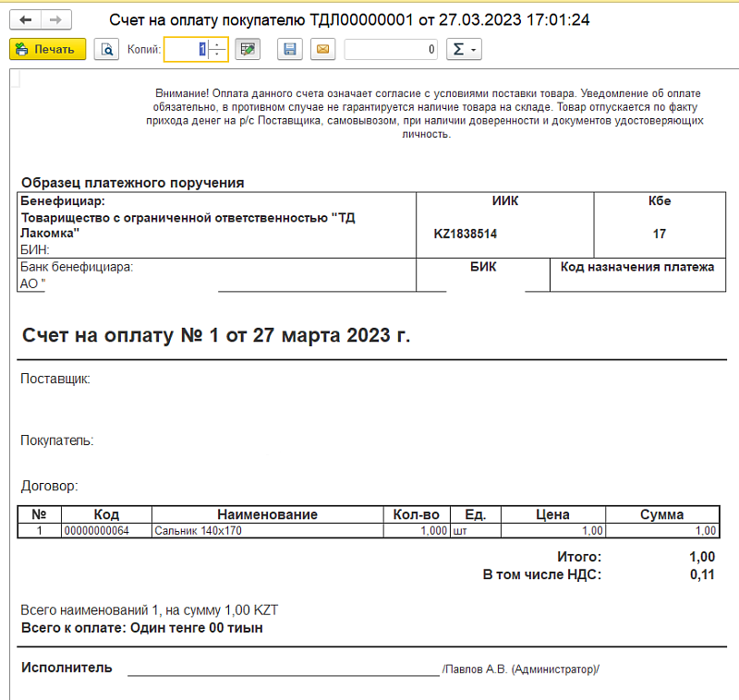Click the invoice heading Счет на оплату № 1
This screenshot has width=739, height=700.
[215, 335]
